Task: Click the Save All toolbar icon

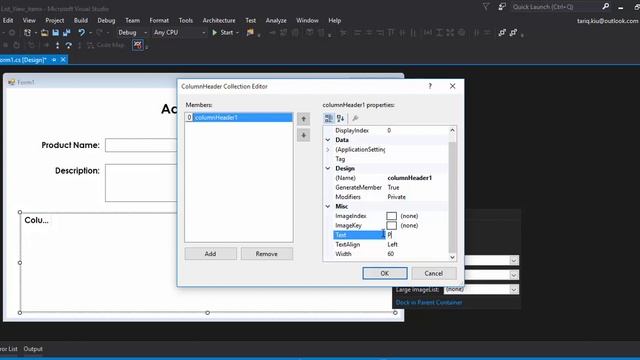Action: pyautogui.click(x=67, y=33)
